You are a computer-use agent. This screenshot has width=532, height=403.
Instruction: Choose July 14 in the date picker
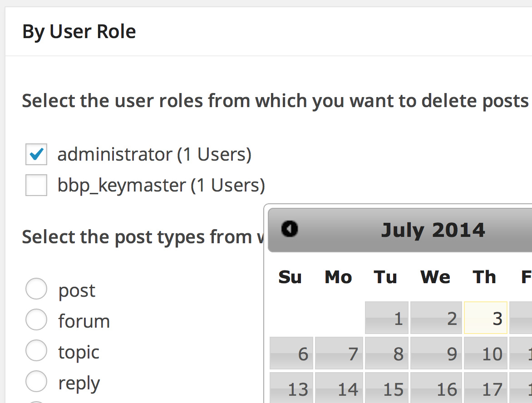point(339,388)
